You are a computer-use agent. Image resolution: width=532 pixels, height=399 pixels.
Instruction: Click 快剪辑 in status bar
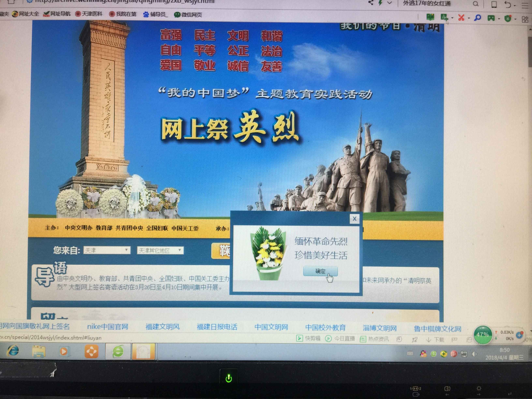click(x=308, y=338)
